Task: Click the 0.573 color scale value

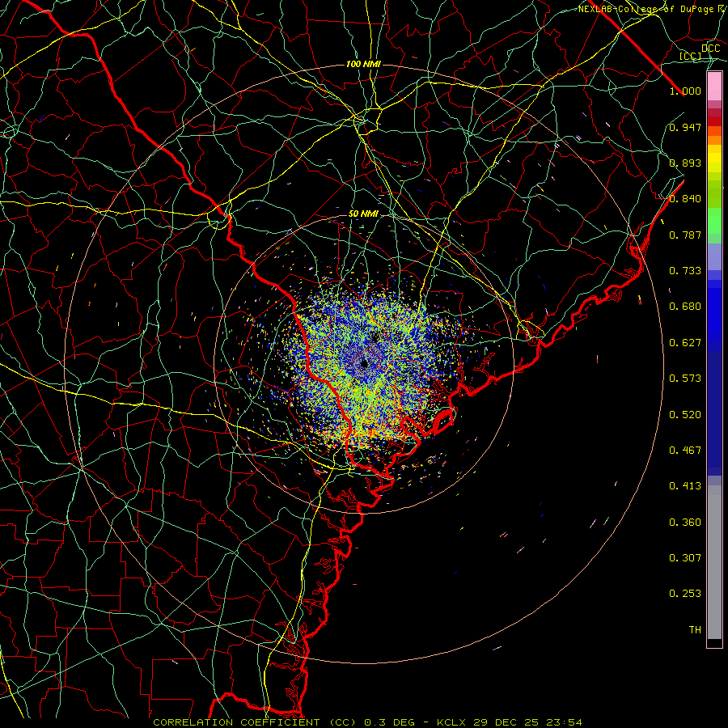Action: tap(685, 379)
